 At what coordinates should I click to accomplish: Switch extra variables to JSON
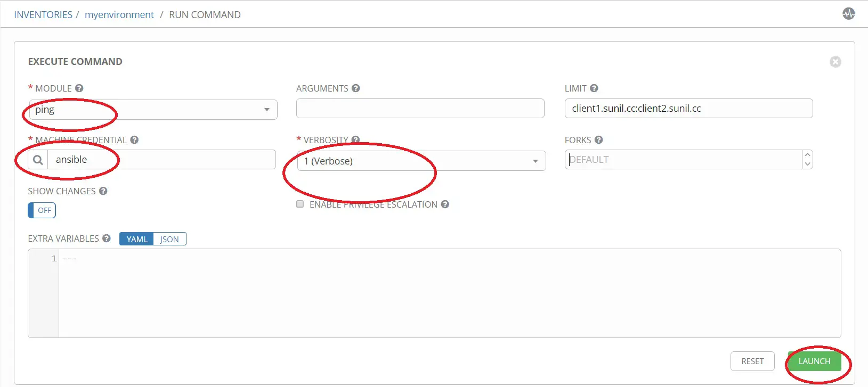(x=169, y=239)
